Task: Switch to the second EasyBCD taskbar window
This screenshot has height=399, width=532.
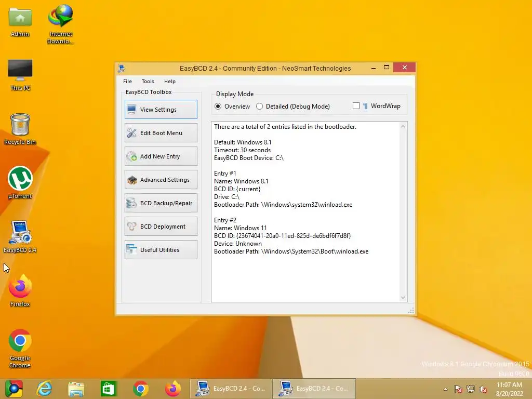Action: (x=314, y=389)
